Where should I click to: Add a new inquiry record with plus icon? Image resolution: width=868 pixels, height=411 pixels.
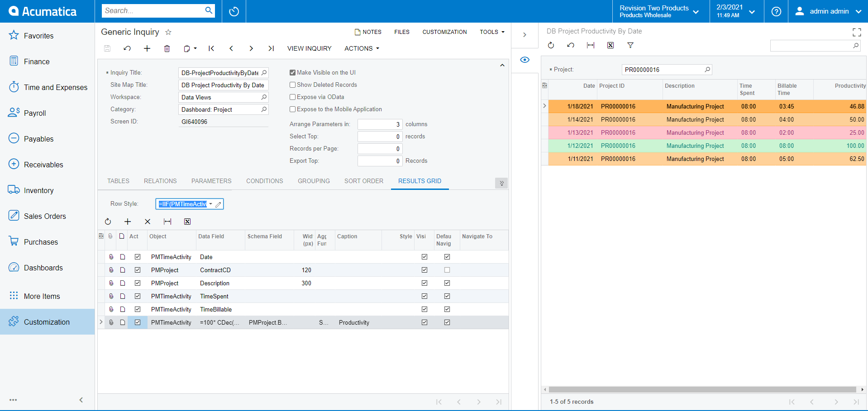147,48
